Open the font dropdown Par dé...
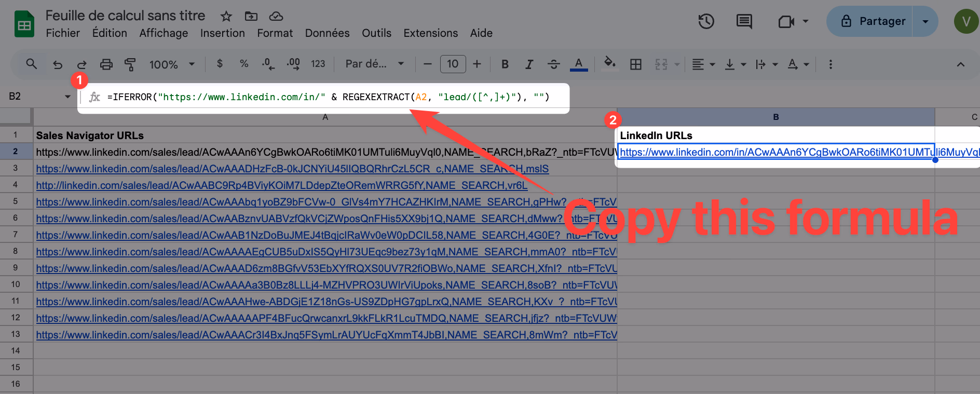Image resolution: width=980 pixels, height=394 pixels. pos(374,64)
